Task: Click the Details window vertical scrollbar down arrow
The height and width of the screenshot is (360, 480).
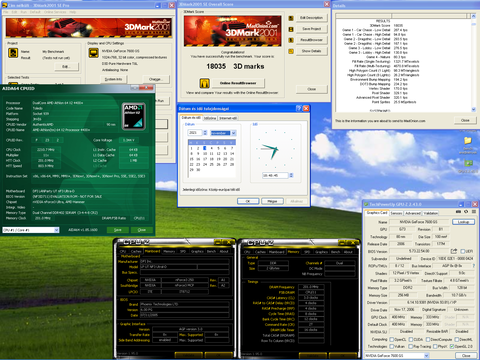Action: [x=474, y=110]
